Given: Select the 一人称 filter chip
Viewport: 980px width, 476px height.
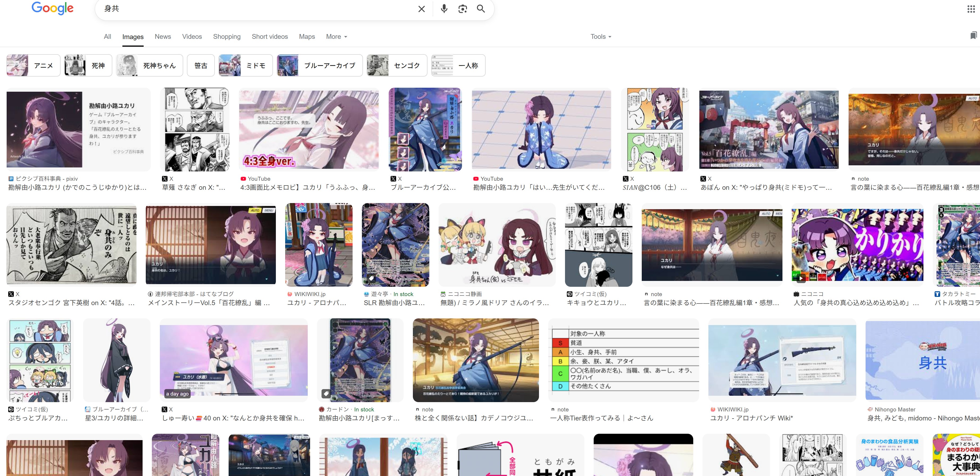Looking at the screenshot, I should [458, 65].
